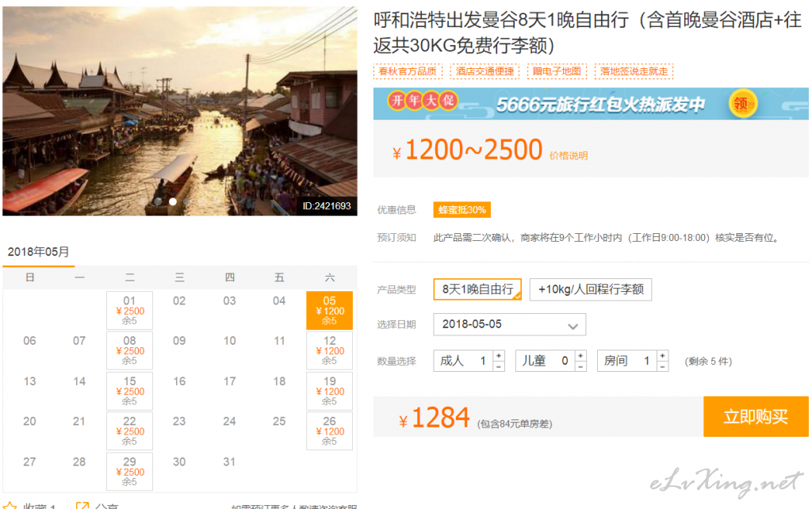Click the ID:2421693 label on photo
This screenshot has width=812, height=509.
pyautogui.click(x=326, y=206)
